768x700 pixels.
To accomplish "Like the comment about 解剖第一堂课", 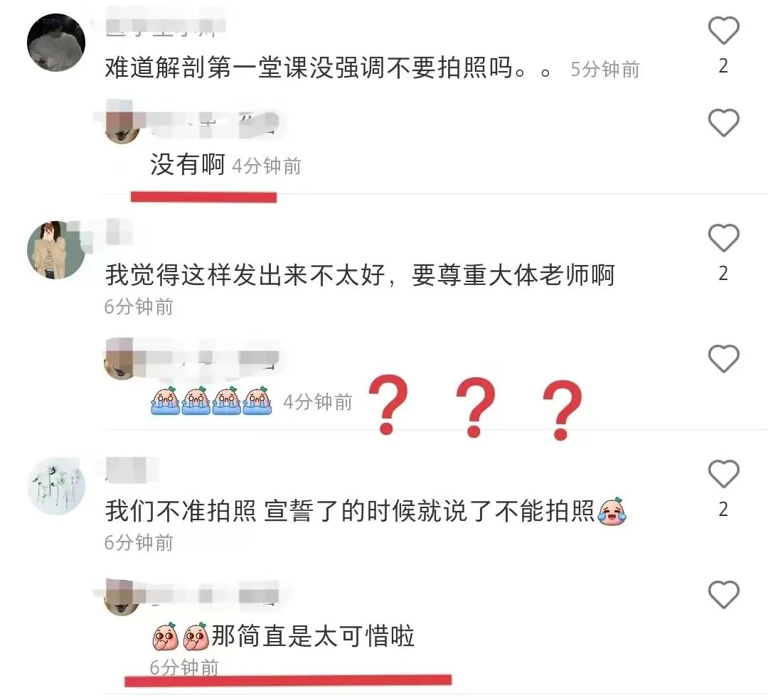I will [723, 31].
